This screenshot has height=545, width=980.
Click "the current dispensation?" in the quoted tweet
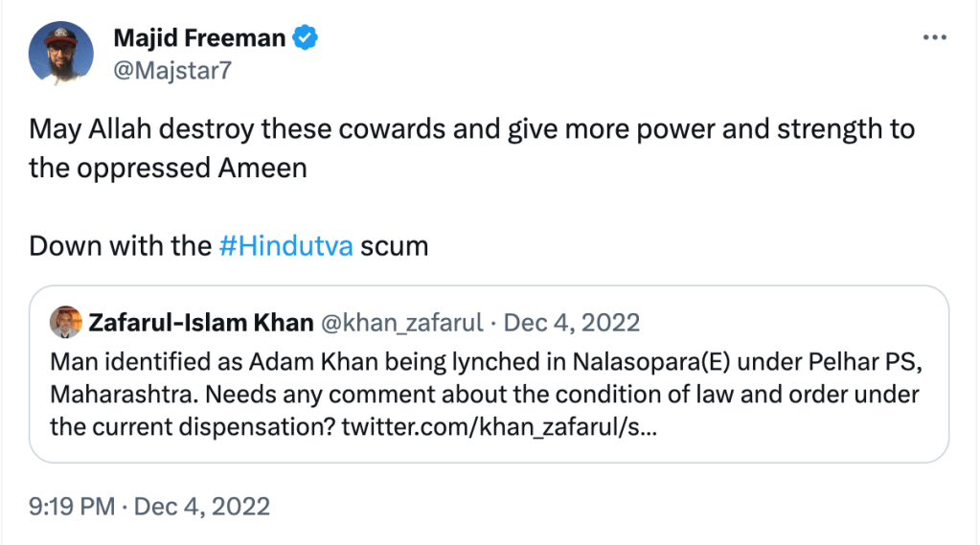click(192, 425)
